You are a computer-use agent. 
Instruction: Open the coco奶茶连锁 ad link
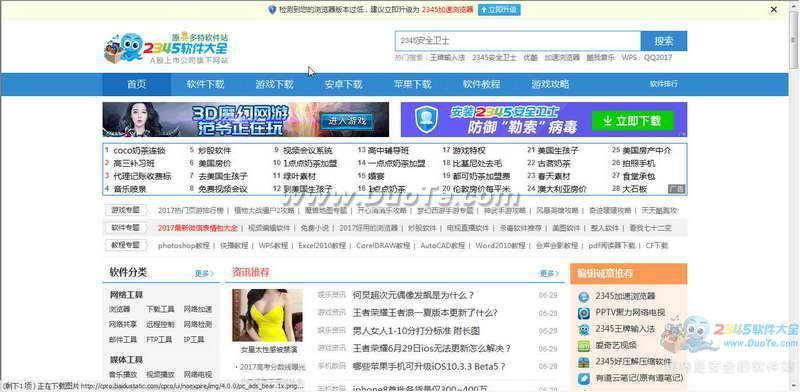[139, 151]
